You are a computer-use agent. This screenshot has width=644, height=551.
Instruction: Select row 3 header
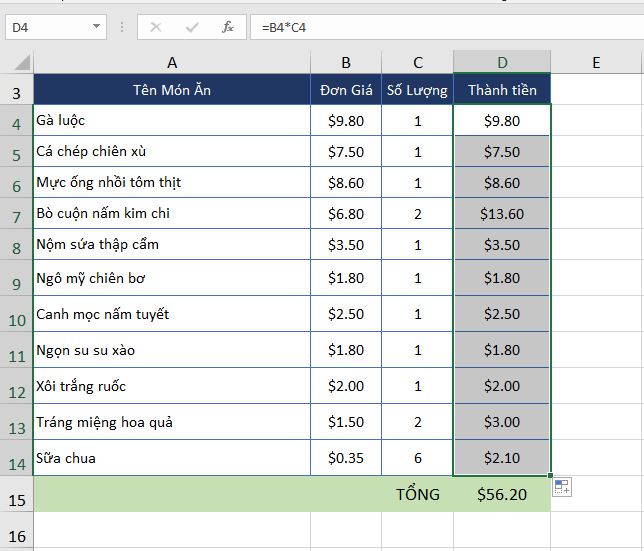(x=16, y=90)
